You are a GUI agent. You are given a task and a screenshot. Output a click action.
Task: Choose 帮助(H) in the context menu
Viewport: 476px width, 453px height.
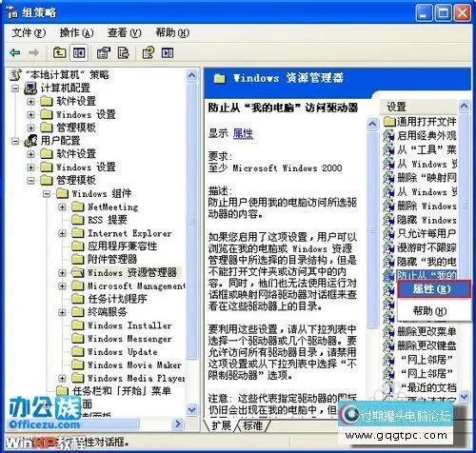click(x=433, y=311)
